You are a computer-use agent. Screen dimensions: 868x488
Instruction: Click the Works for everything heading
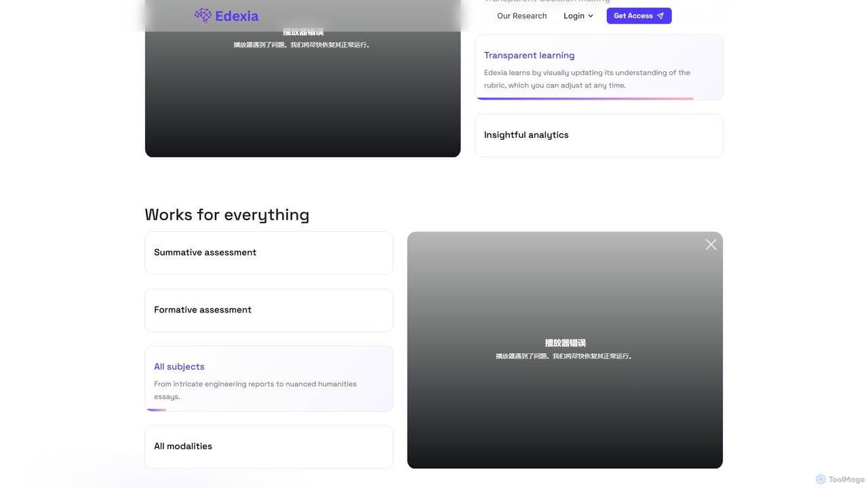point(226,215)
